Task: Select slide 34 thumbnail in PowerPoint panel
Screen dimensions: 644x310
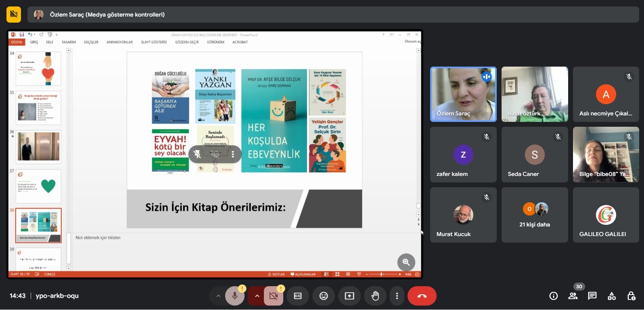Action: [x=38, y=69]
